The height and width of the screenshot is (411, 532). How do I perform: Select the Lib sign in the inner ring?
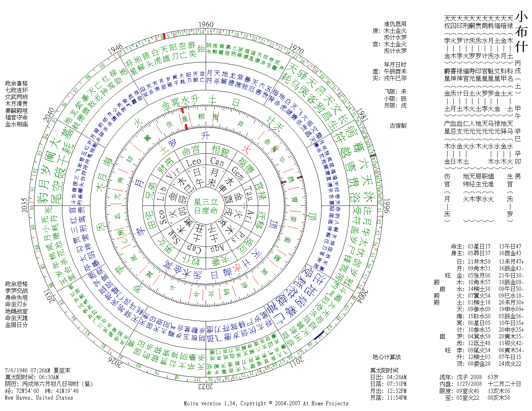[x=162, y=193]
